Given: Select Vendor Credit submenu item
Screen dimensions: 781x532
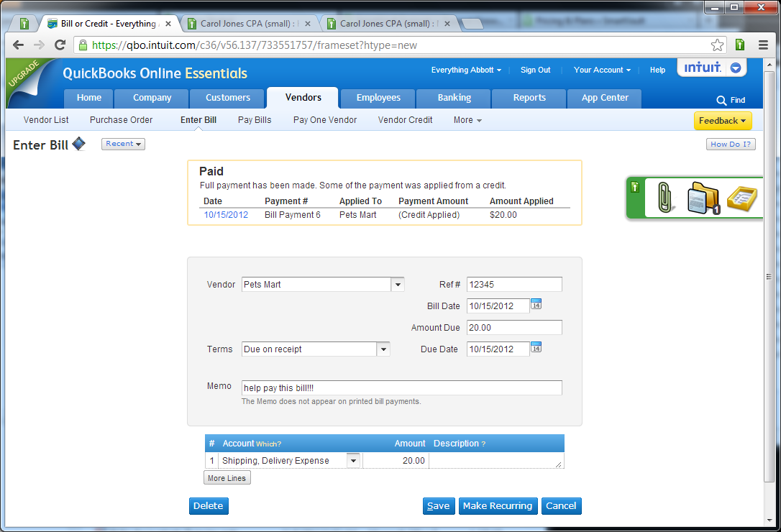Looking at the screenshot, I should [x=405, y=120].
